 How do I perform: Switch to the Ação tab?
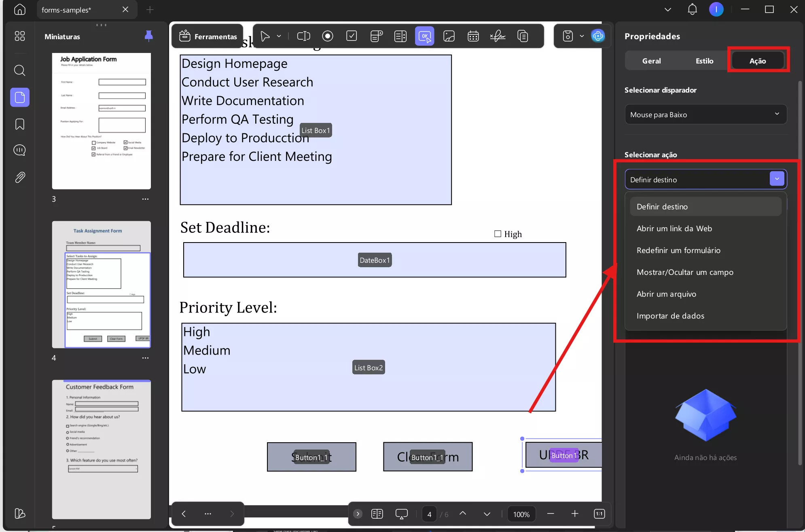pos(757,61)
